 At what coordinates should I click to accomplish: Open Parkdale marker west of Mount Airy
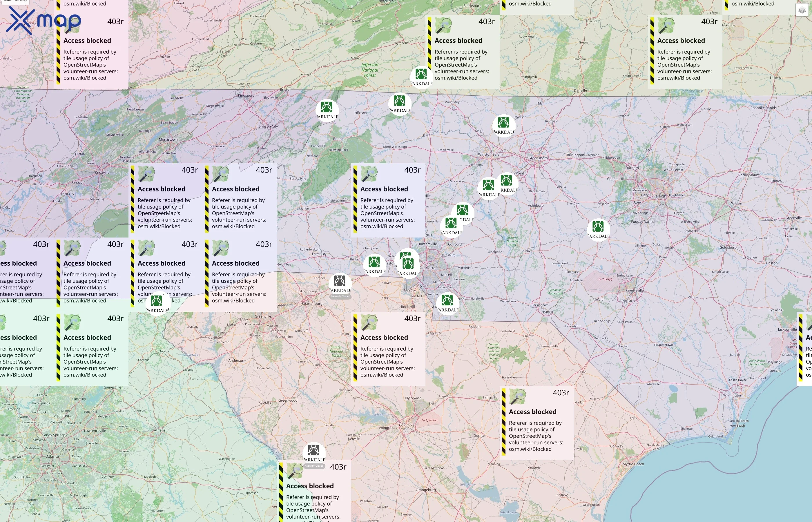click(x=400, y=104)
